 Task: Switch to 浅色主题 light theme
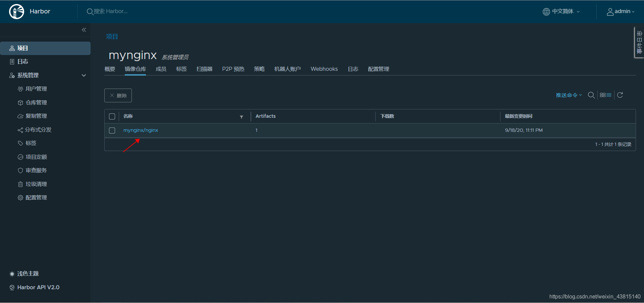click(x=28, y=274)
